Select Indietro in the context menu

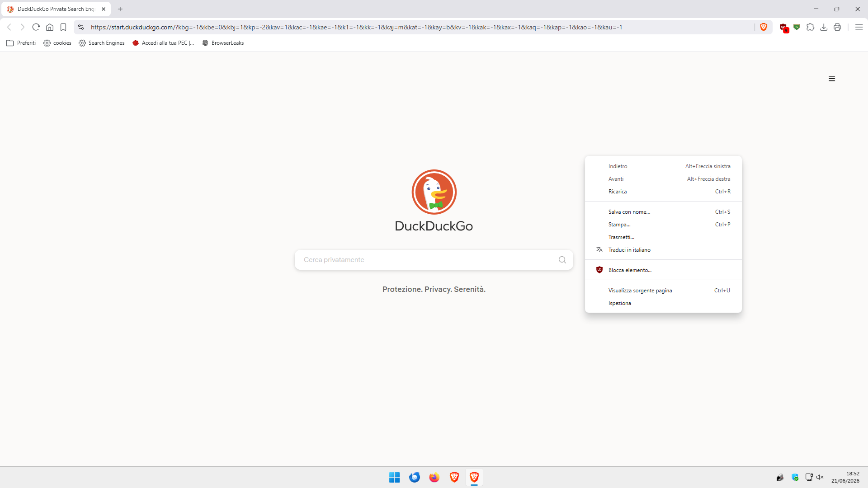(663, 166)
